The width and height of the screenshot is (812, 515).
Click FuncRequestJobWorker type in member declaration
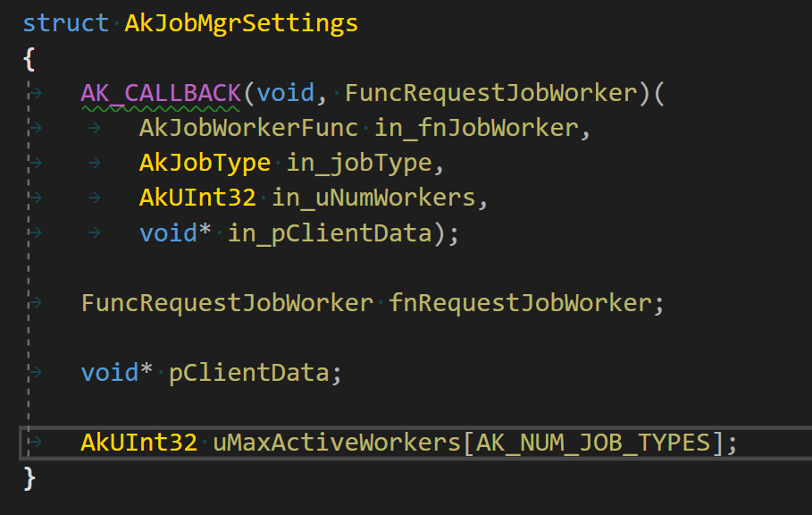click(227, 302)
